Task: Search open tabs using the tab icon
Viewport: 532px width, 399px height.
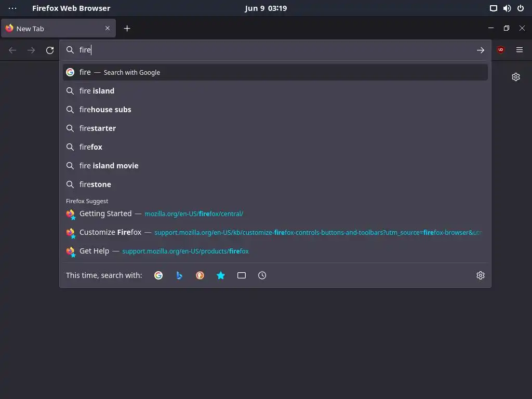Action: (241, 275)
